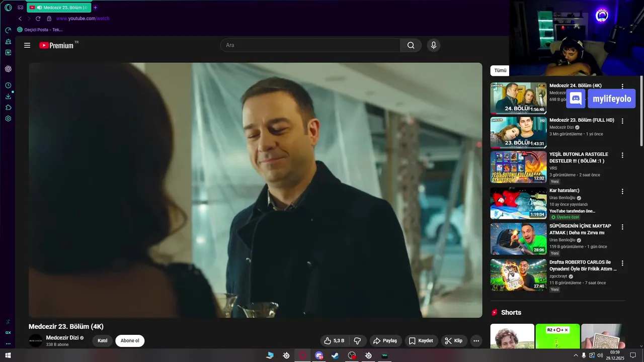
Task: Open YEŞİL BUTONLA RASTGELE DESTELER thumbnail
Action: [x=518, y=167]
